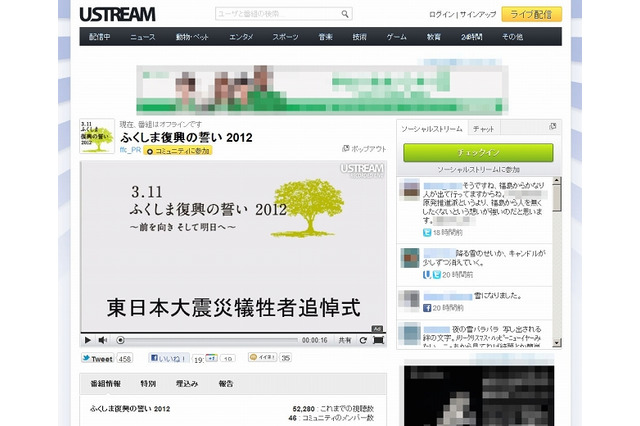Click the channel tree logo thumbnail

pos(97,136)
